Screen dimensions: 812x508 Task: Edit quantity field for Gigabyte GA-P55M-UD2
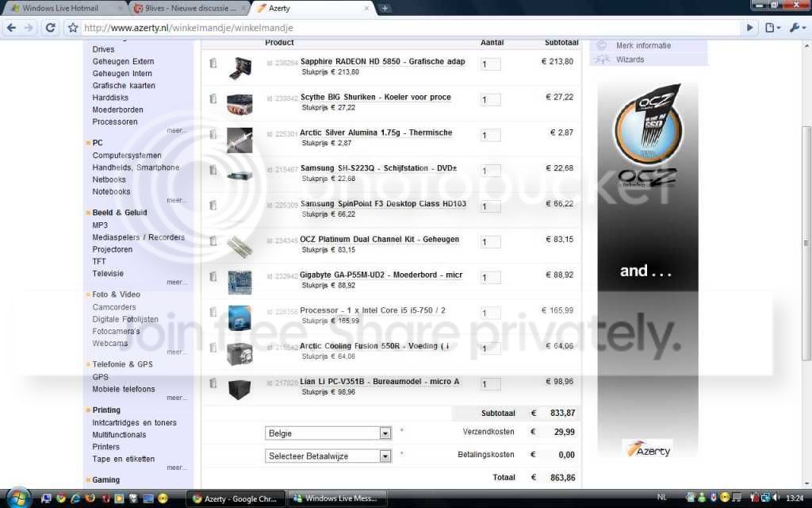click(490, 277)
